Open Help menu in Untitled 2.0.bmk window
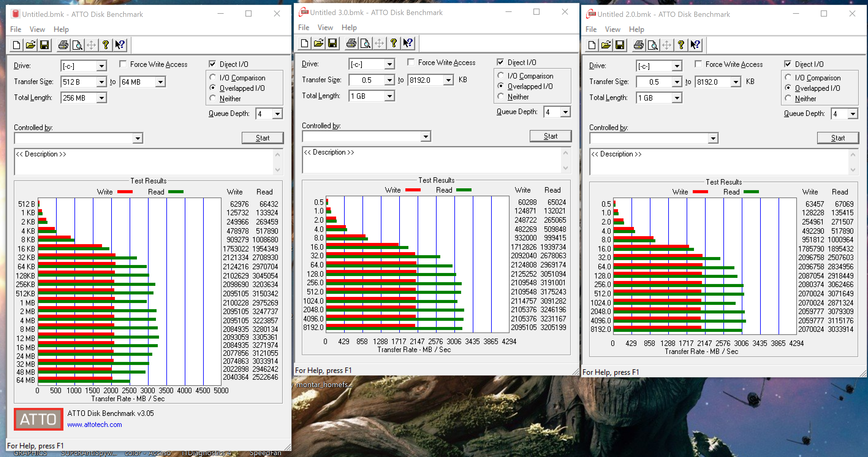Image resolution: width=868 pixels, height=457 pixels. click(636, 29)
